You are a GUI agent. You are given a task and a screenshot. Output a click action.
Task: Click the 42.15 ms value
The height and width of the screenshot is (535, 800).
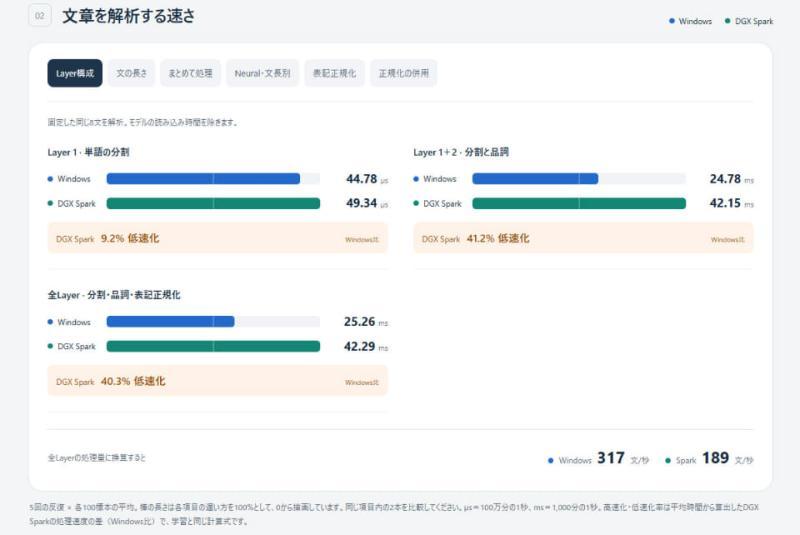pos(732,203)
